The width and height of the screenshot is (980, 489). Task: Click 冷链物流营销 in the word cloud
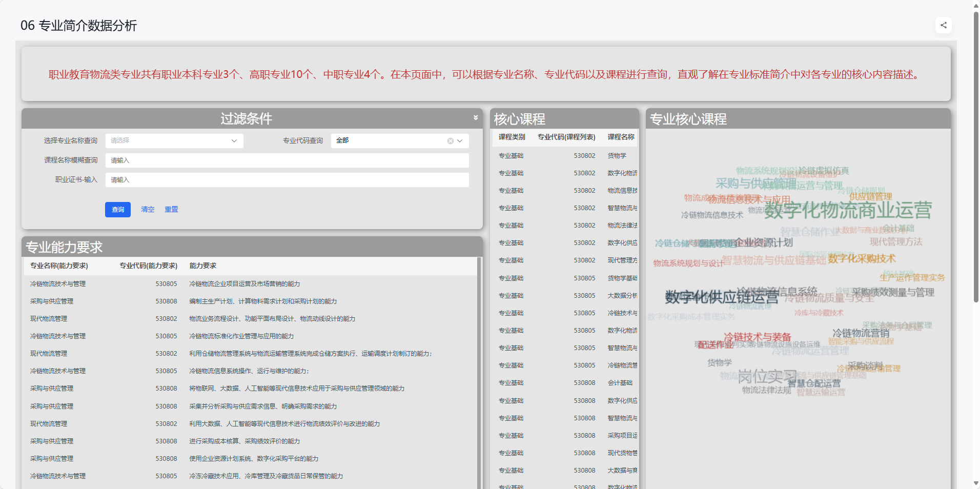click(x=861, y=333)
